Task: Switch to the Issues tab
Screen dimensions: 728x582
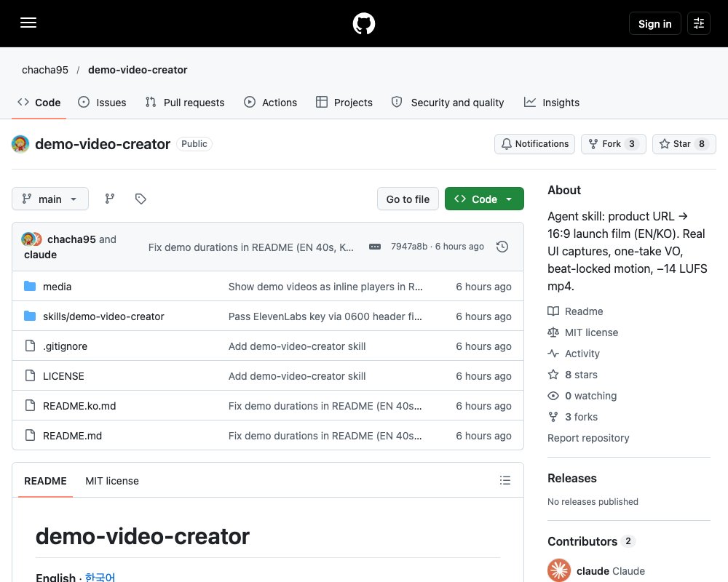Action: click(x=102, y=103)
